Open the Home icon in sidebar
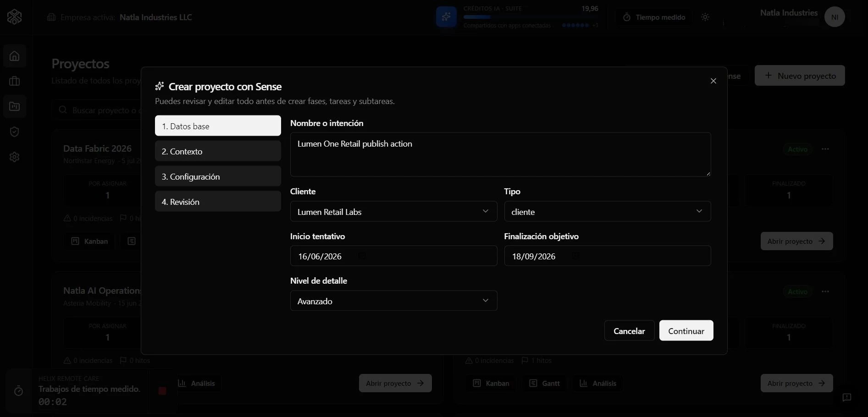Image resolution: width=868 pixels, height=417 pixels. point(15,56)
